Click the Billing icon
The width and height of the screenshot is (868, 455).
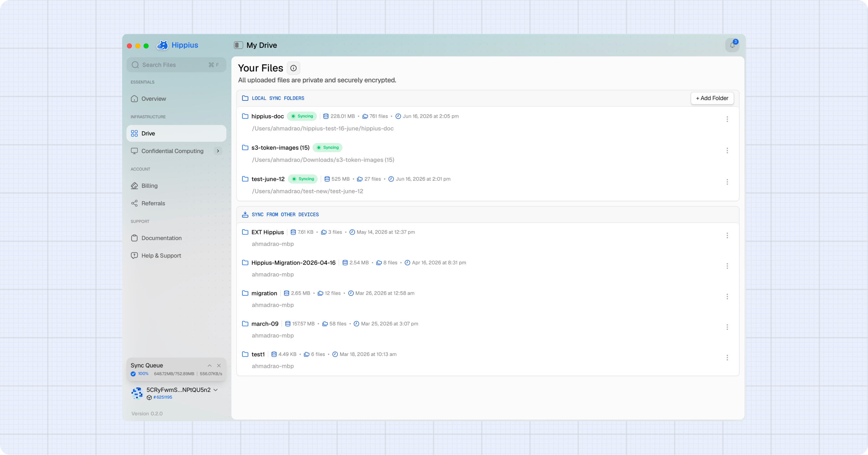[x=134, y=186]
